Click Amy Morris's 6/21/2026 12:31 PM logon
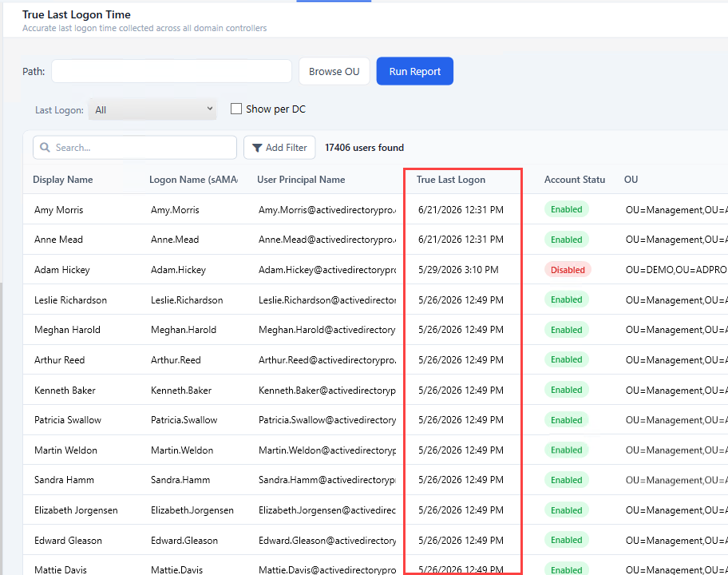 tap(461, 210)
